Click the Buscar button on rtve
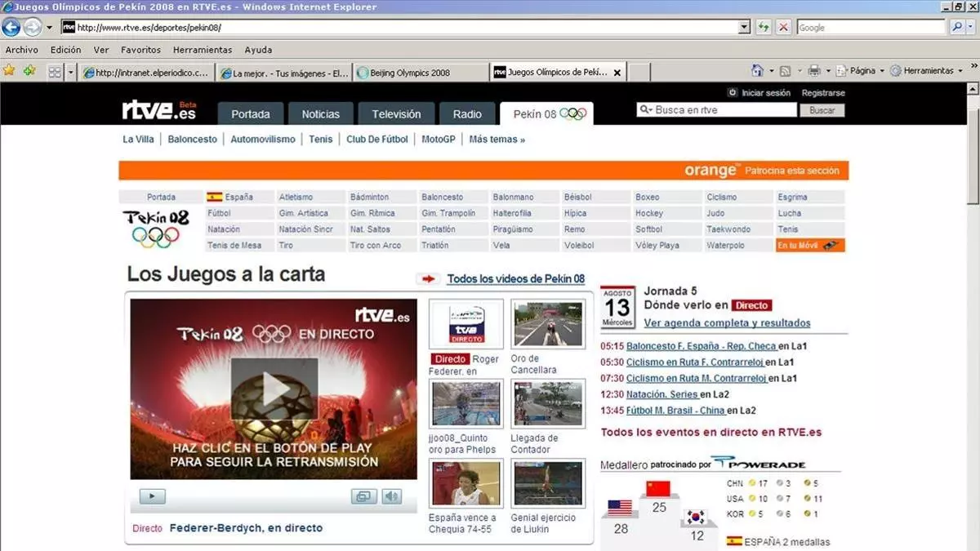Viewport: 980px width, 551px height. pos(822,110)
